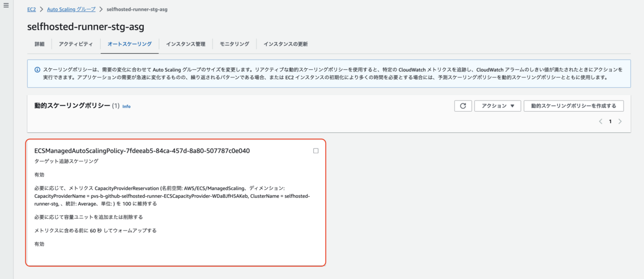Open the インスタンスの更新 tab

[286, 44]
